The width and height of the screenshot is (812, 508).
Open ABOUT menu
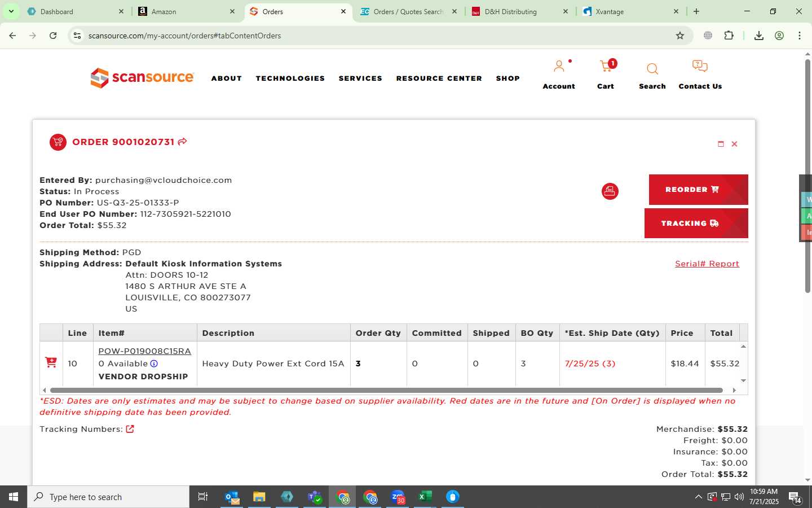pos(227,78)
